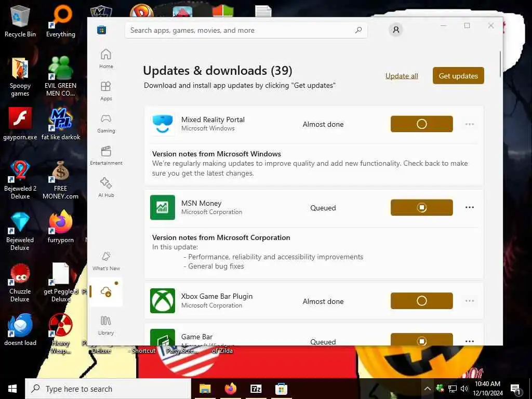Screen dimensions: 532x399
Task: Select the Downloads cloud icon in sidebar
Action: [106, 292]
